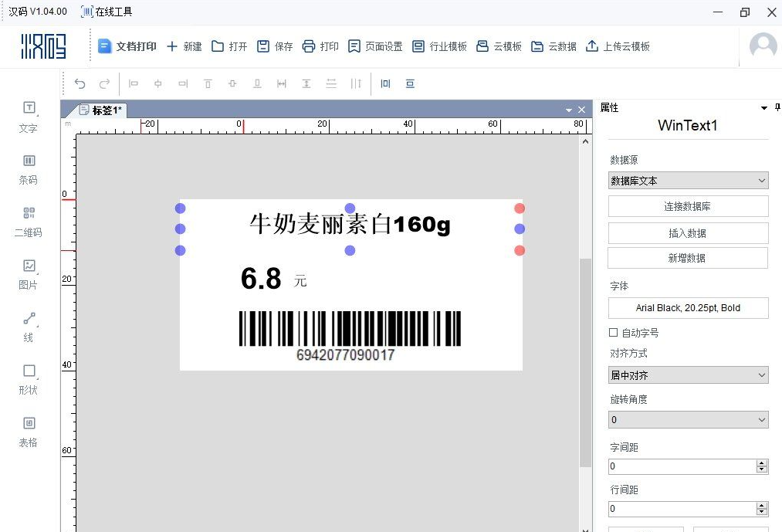This screenshot has width=782, height=532.
Task: Click the 连接数据库 button
Action: [688, 206]
